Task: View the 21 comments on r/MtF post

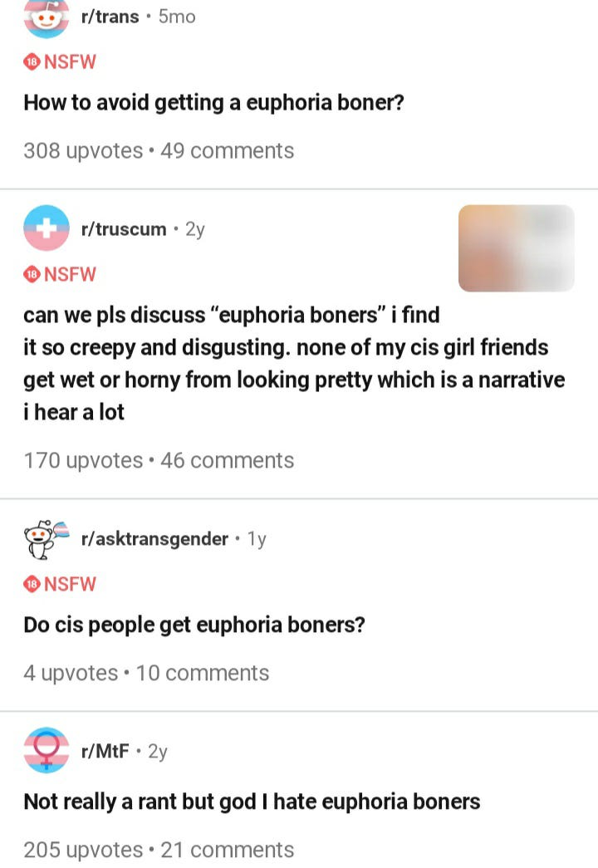Action: (227, 850)
